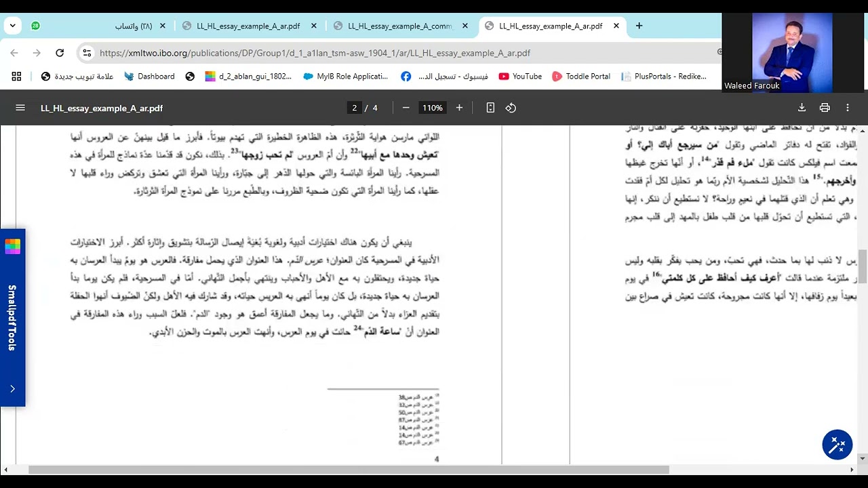
Task: Open the PDF viewer sidebar menu
Action: [x=20, y=108]
